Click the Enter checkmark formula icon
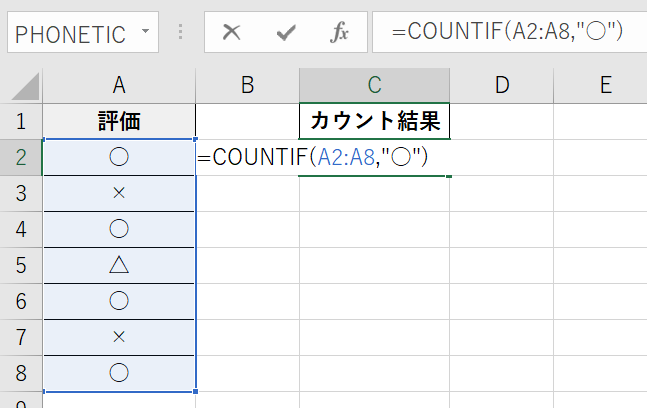647x408 pixels. (286, 32)
